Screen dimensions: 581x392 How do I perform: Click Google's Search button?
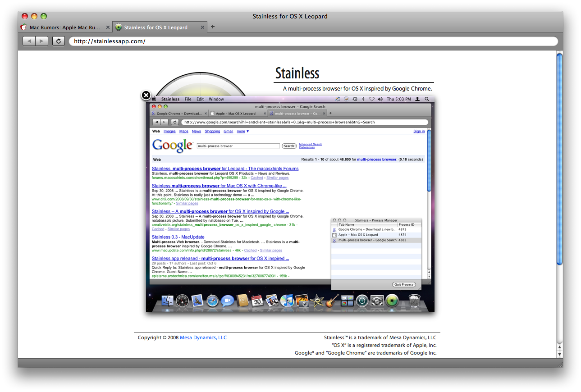pos(289,146)
